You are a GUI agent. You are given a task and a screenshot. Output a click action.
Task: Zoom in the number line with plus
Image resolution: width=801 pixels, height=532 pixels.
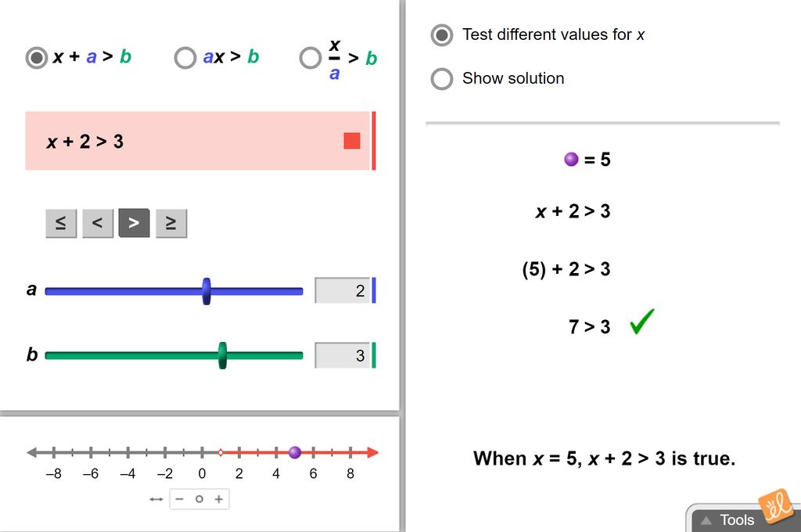pos(219,499)
